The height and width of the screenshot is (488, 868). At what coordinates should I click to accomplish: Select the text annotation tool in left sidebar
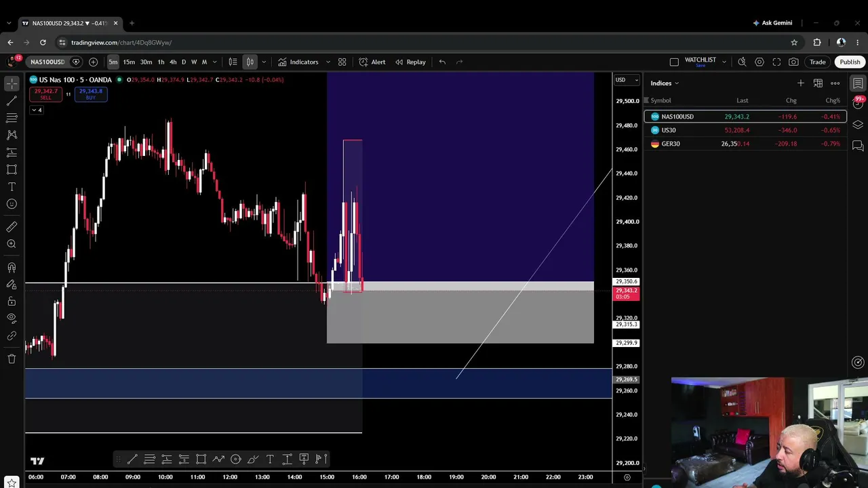pos(12,186)
